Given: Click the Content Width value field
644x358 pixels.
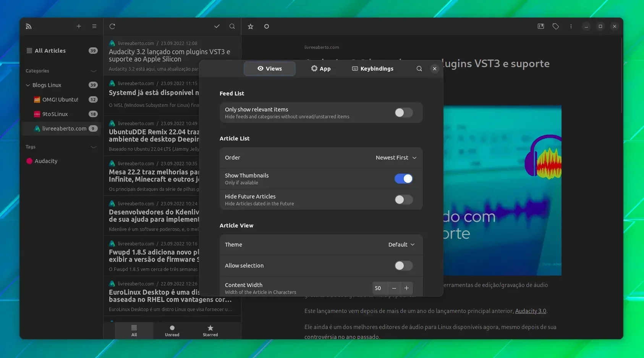Looking at the screenshot, I should [380, 288].
